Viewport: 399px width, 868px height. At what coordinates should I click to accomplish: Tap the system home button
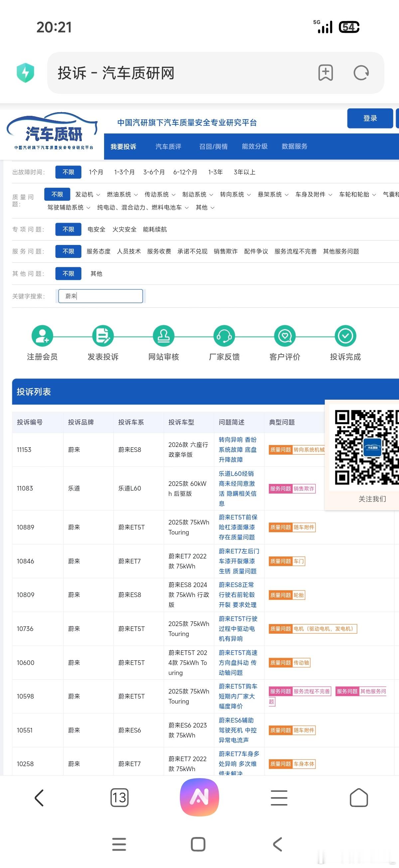[x=198, y=844]
